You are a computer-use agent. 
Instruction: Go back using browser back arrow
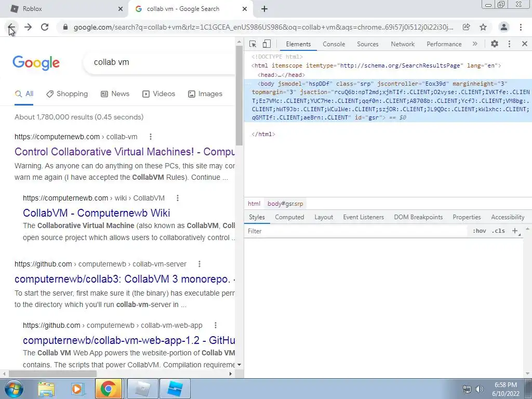point(11,27)
